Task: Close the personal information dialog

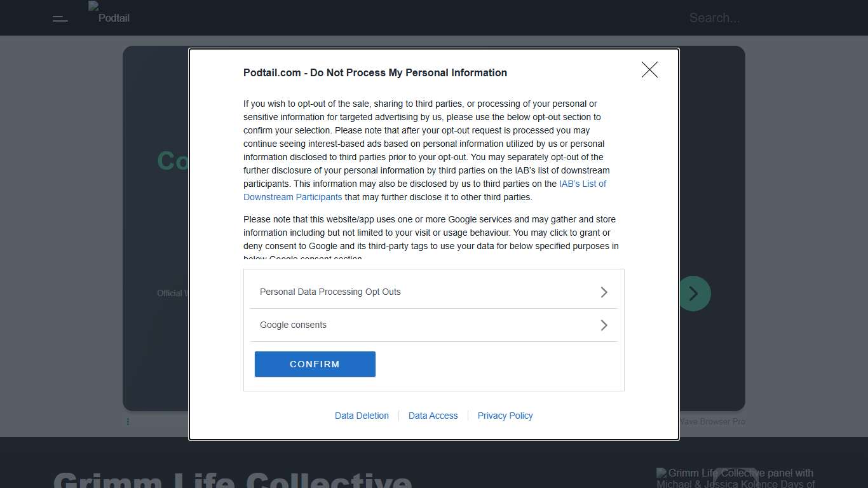Action: [x=649, y=70]
